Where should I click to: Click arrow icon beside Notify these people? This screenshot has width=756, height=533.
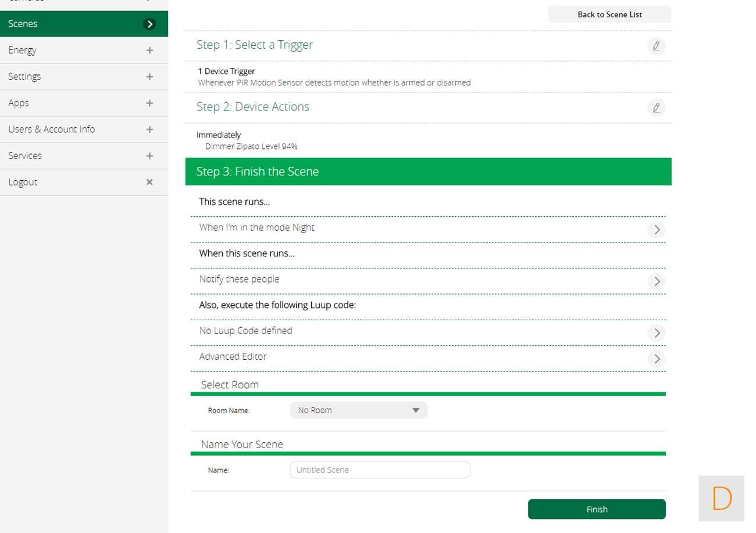click(657, 281)
